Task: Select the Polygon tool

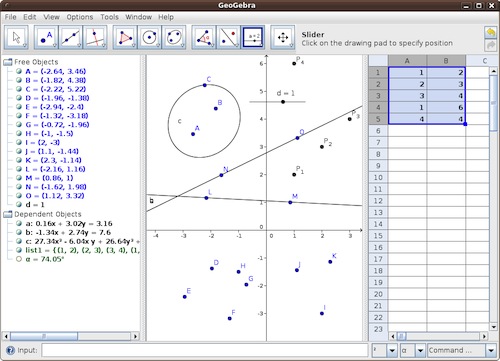Action: [125, 37]
